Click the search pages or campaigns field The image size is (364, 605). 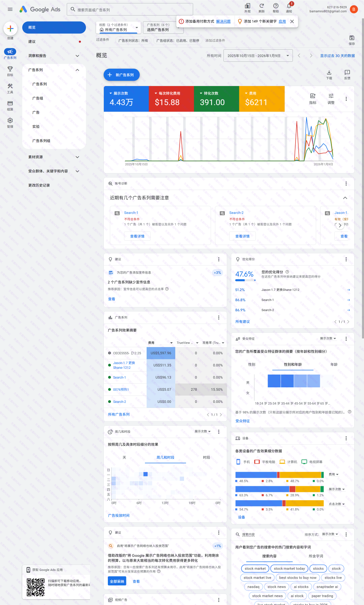(130, 9)
